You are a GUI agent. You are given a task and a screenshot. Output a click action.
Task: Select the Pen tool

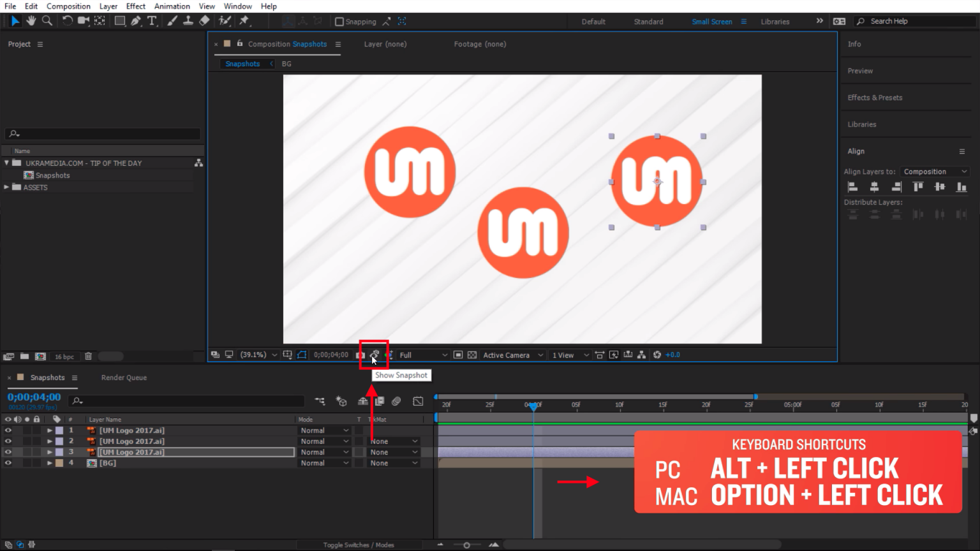(136, 21)
